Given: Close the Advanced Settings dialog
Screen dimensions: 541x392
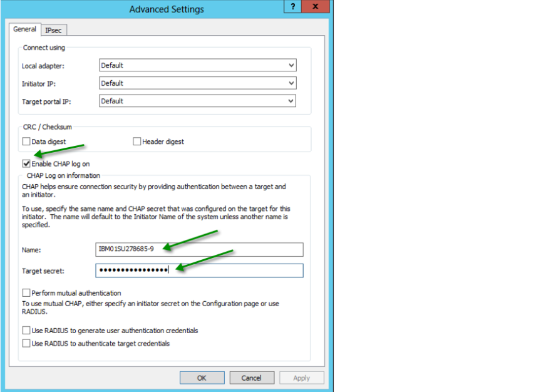Looking at the screenshot, I should click(317, 7).
